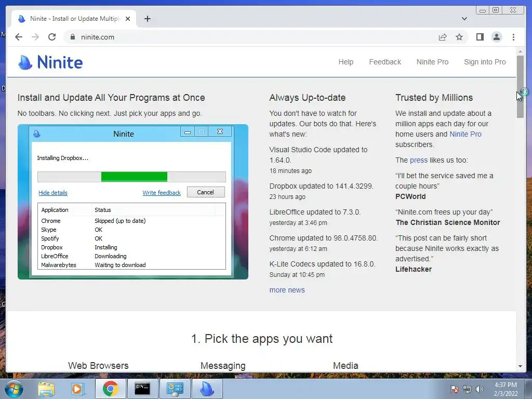The width and height of the screenshot is (532, 399).
Task: Click the Ninite logo in page header
Action: (x=50, y=62)
